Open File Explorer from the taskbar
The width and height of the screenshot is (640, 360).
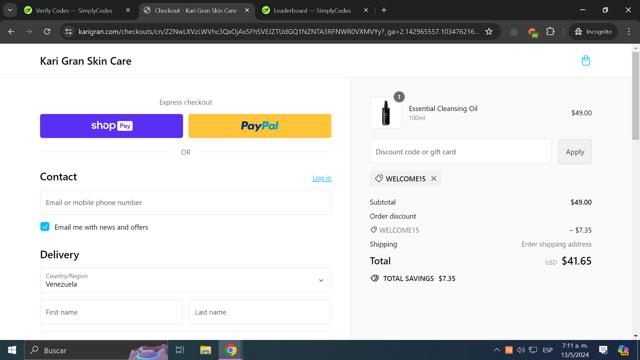(x=205, y=350)
